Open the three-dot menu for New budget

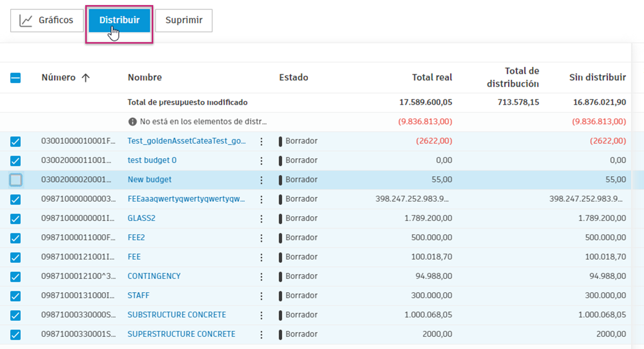click(261, 180)
